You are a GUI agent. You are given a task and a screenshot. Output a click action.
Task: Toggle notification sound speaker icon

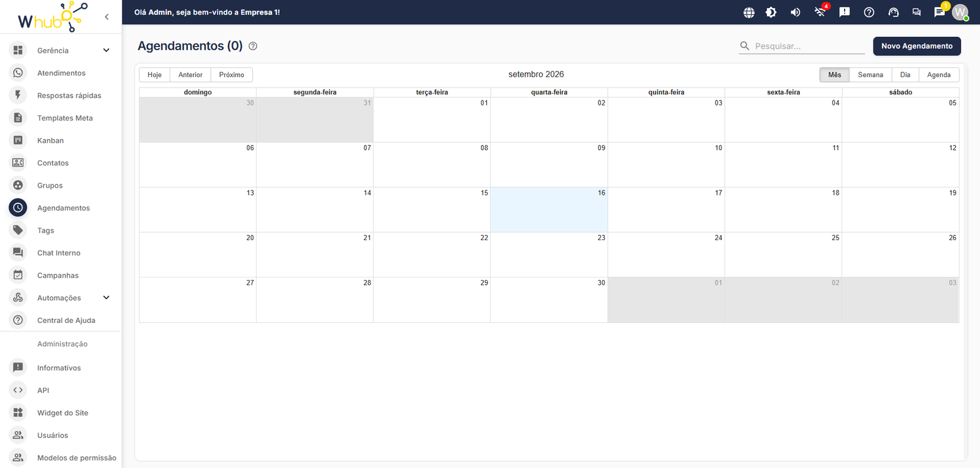pyautogui.click(x=796, y=12)
